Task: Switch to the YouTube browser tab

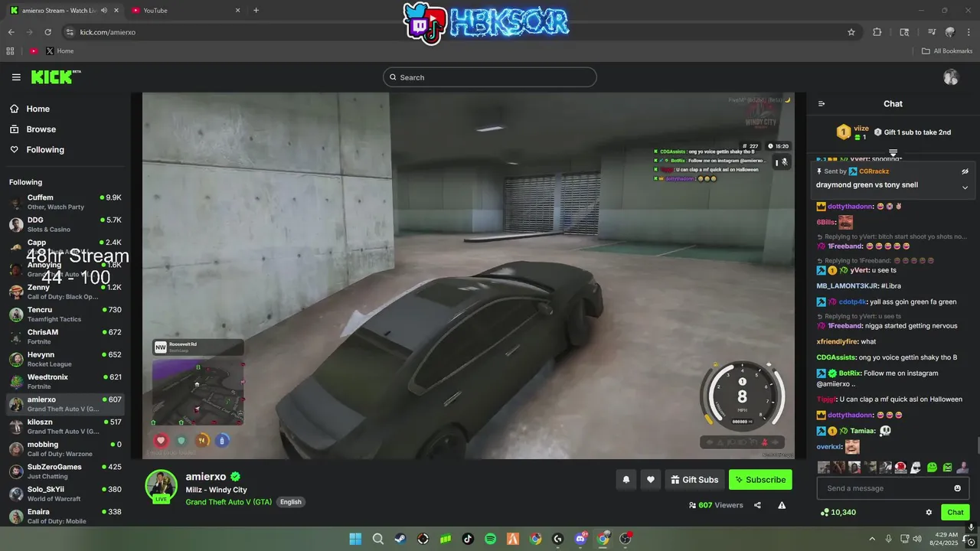Action: click(x=184, y=10)
